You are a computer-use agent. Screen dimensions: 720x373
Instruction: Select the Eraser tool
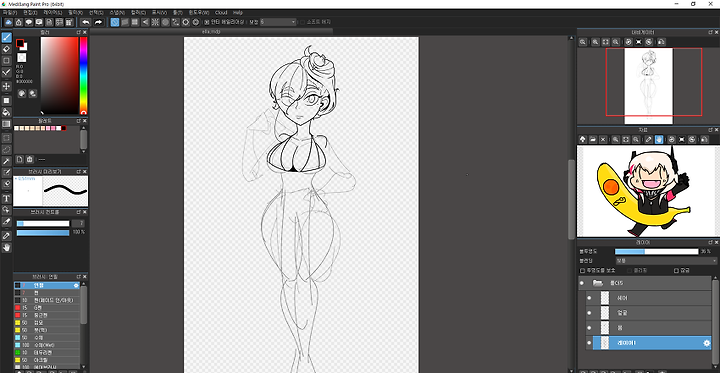[6, 49]
